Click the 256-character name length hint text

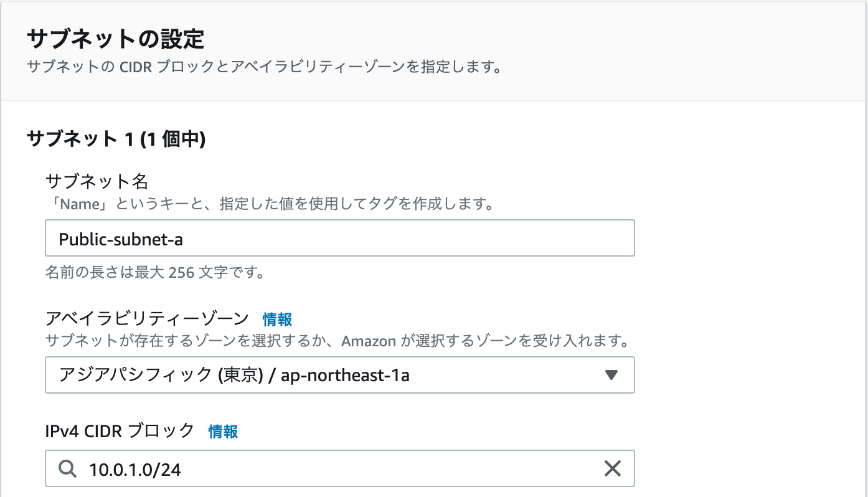click(154, 273)
